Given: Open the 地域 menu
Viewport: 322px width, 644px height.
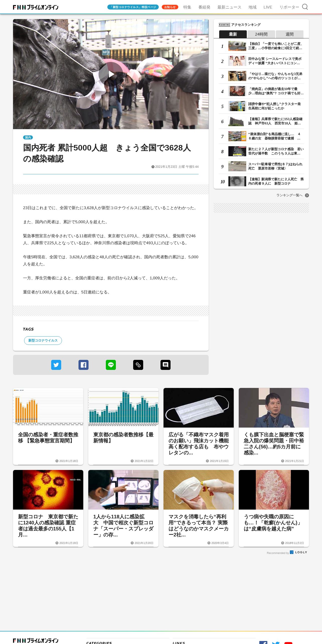Looking at the screenshot, I should 252,7.
